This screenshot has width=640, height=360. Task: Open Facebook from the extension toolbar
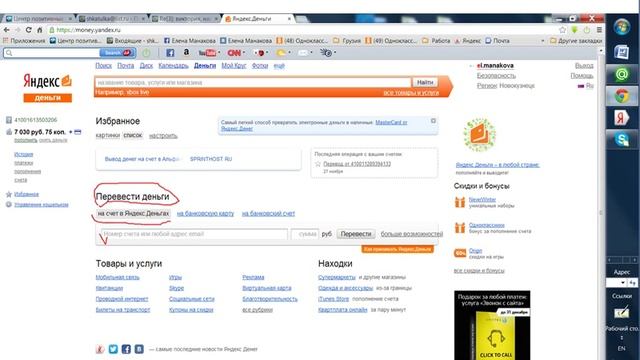point(170,53)
